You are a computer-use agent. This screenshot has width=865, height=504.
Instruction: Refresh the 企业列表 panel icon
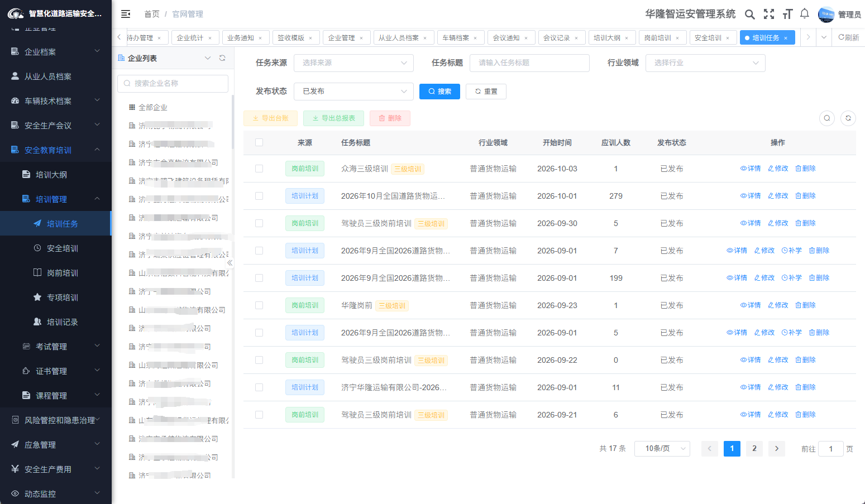222,58
